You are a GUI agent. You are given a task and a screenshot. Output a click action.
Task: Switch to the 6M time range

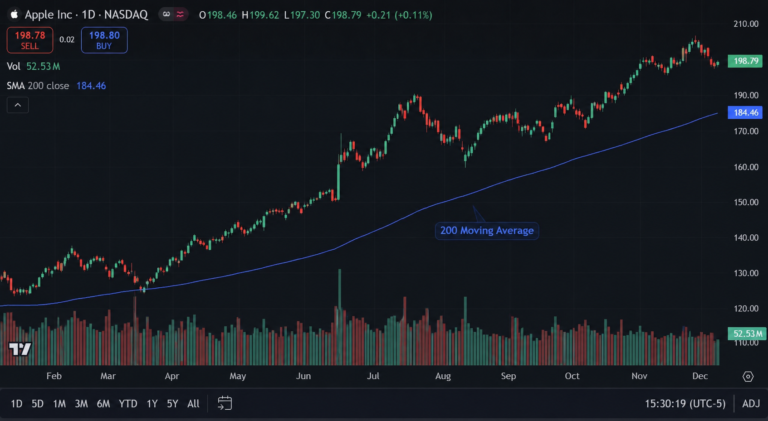pos(103,404)
